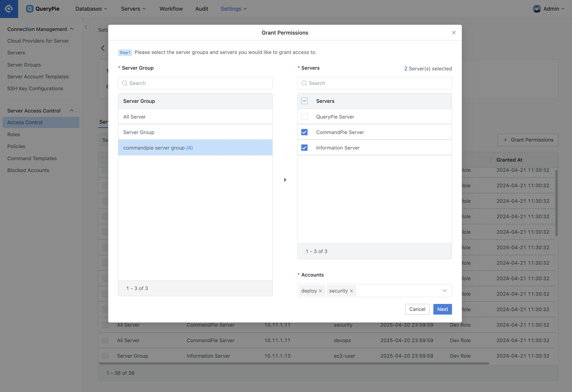Click the Server Group search field
572x392 pixels.
[195, 83]
